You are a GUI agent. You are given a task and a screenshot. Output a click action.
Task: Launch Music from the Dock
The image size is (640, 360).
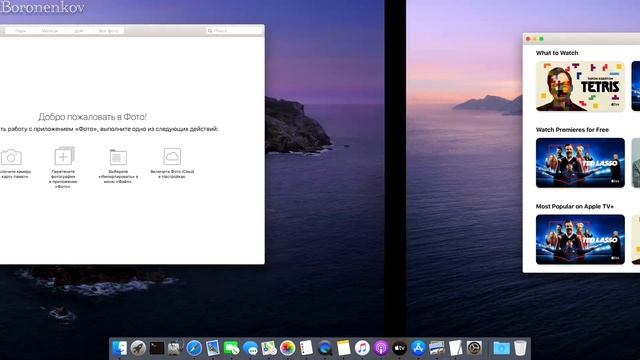tap(362, 348)
